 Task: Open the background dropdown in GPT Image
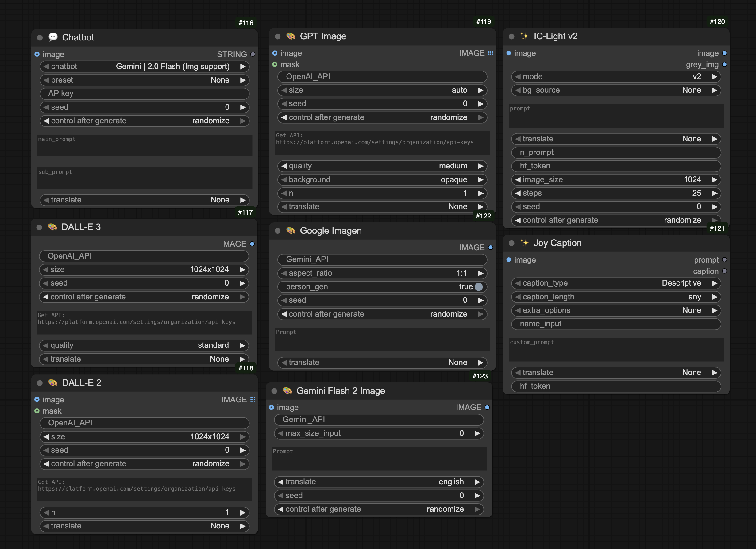pyautogui.click(x=382, y=180)
